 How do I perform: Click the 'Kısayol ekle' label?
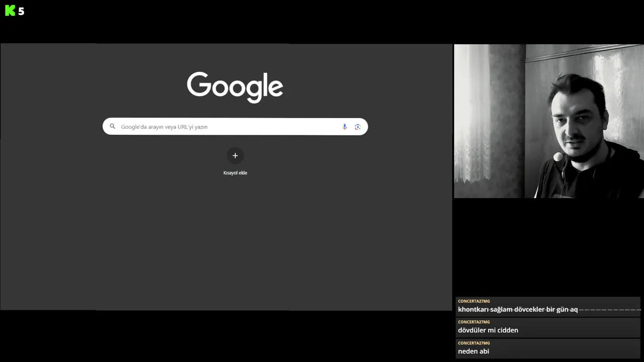tap(235, 173)
